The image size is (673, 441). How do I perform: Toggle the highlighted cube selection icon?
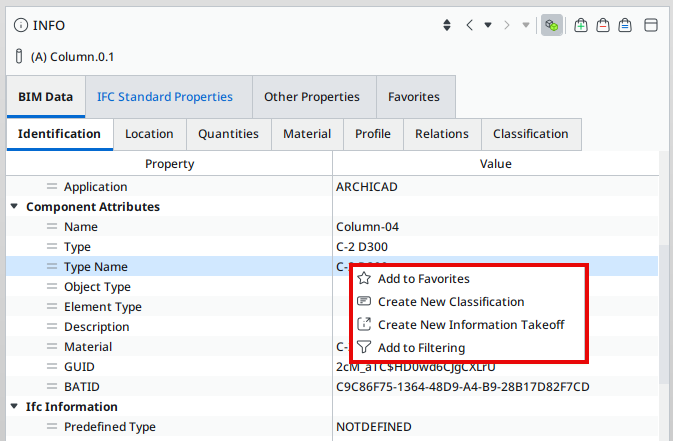tap(552, 25)
